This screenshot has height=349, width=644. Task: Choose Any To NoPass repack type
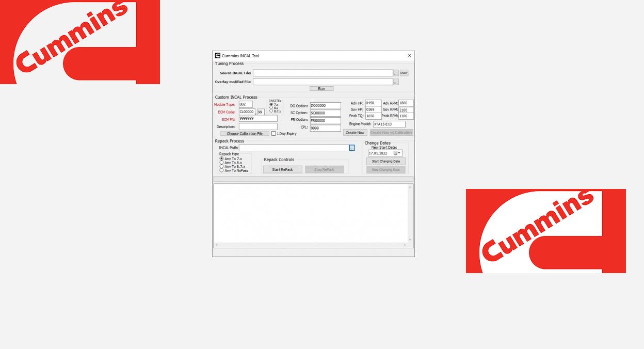coord(222,170)
